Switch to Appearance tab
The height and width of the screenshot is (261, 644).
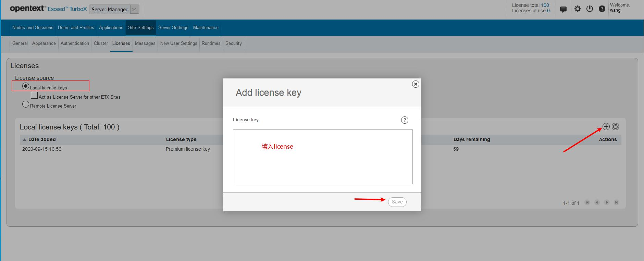(x=44, y=43)
